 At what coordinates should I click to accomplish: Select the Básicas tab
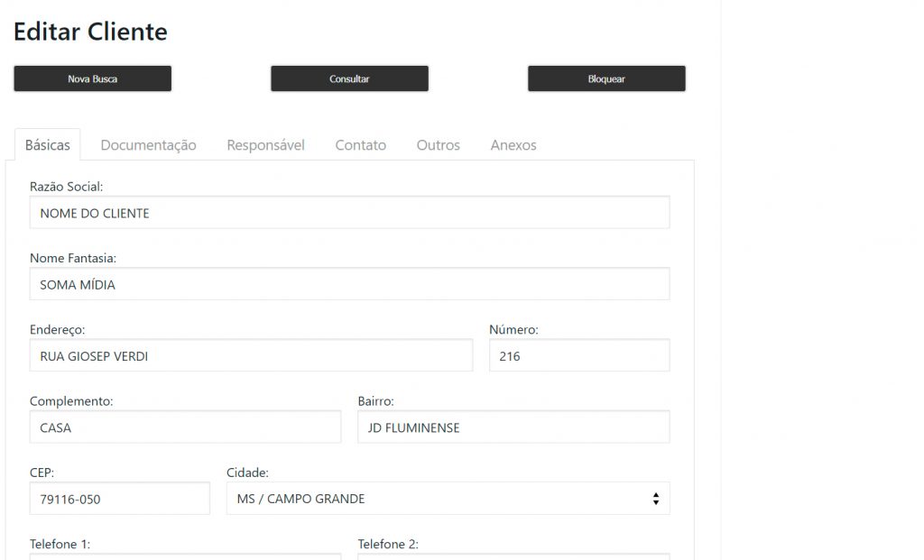tap(47, 145)
